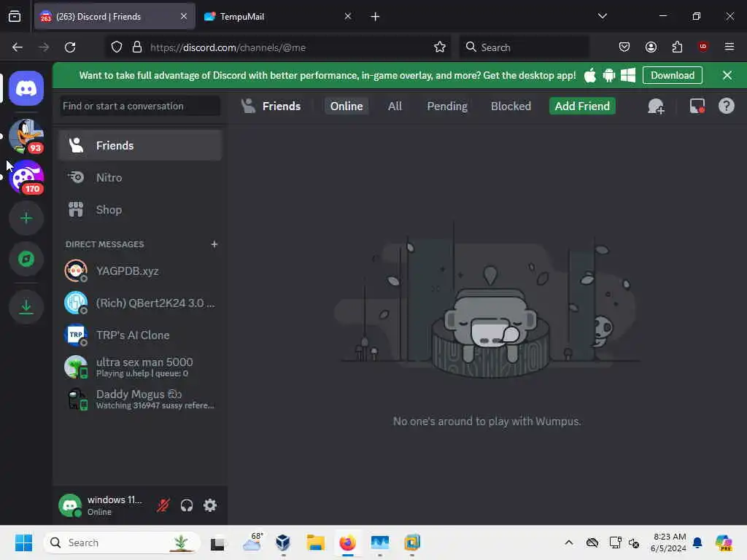Open the Firefox application menu
Screen dimensions: 747x560
pos(729,47)
